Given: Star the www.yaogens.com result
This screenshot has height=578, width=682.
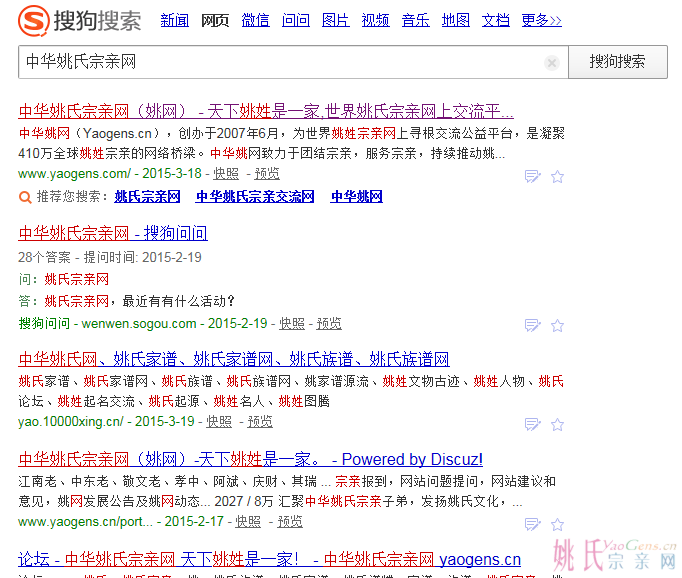Looking at the screenshot, I should click(557, 177).
